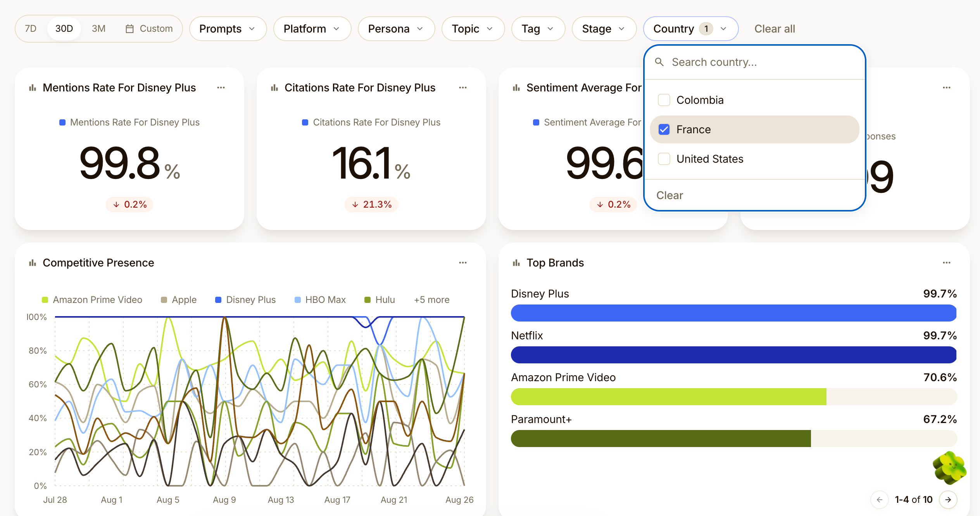Click the Netflix dark blue progress bar
The width and height of the screenshot is (980, 516).
point(733,355)
